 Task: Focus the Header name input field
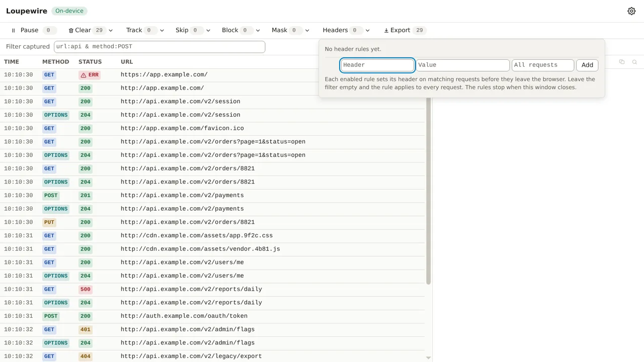377,65
